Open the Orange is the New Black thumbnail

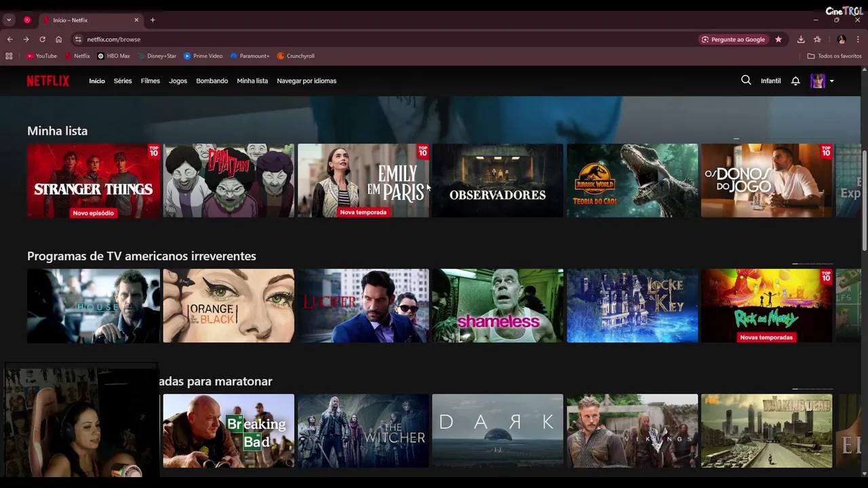click(x=229, y=306)
